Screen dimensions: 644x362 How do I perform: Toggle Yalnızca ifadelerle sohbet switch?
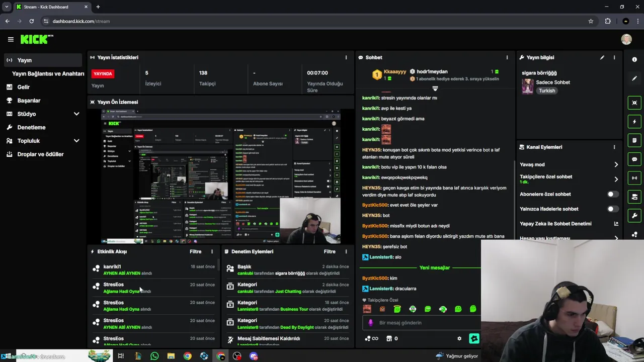point(612,209)
